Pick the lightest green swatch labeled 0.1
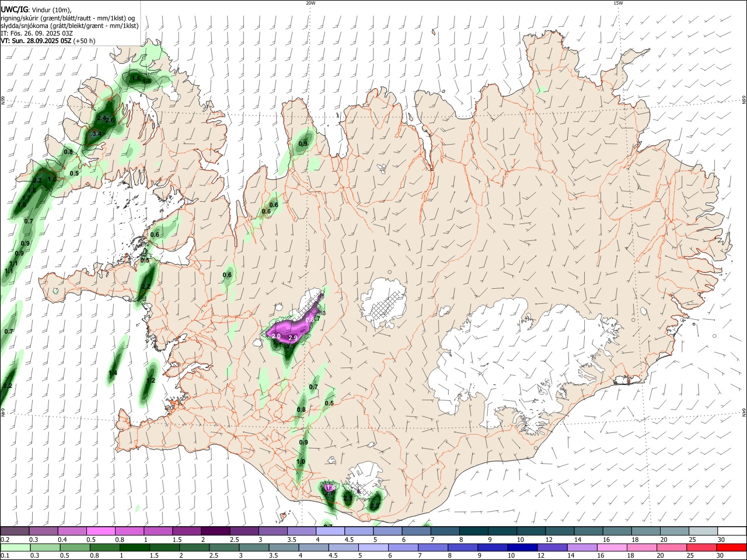 pyautogui.click(x=15, y=547)
